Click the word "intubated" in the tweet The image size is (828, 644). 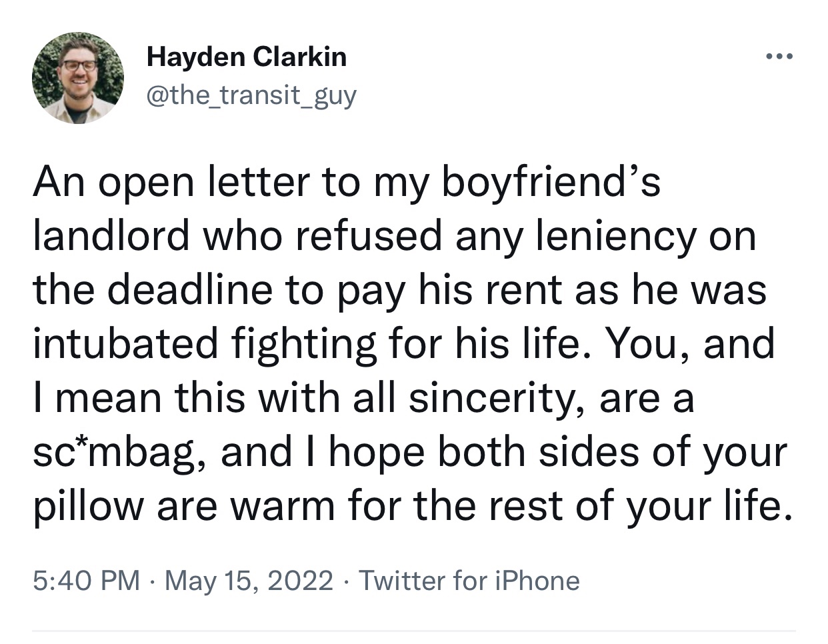pyautogui.click(x=125, y=345)
